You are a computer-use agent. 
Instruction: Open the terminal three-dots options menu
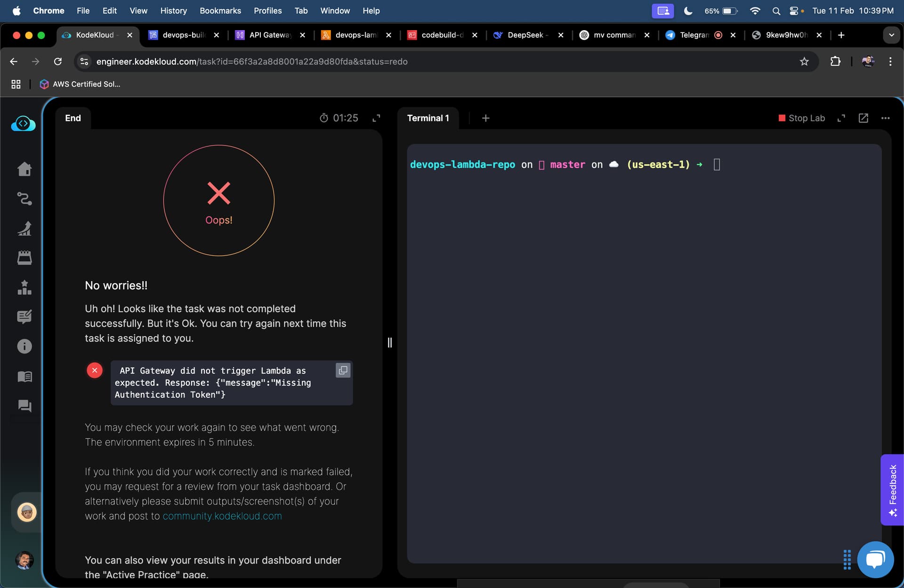click(x=885, y=118)
